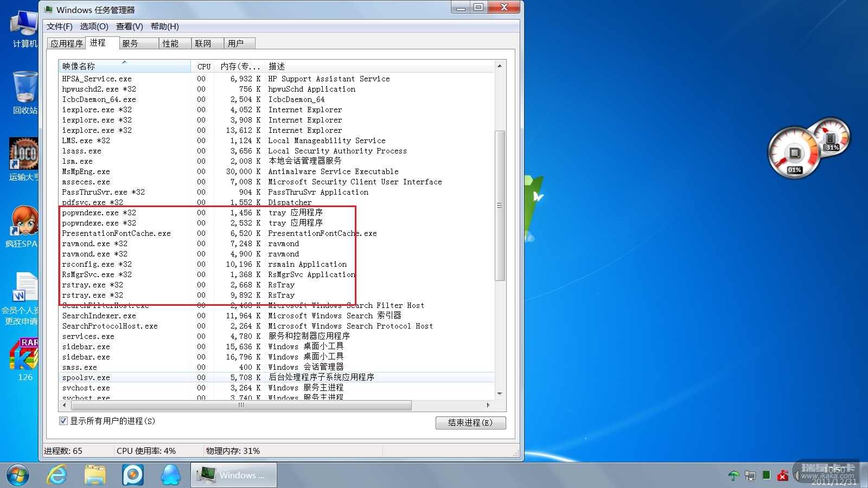Select the PresentationFontCache.exe process
This screenshot has height=488, width=868.
click(x=277, y=233)
